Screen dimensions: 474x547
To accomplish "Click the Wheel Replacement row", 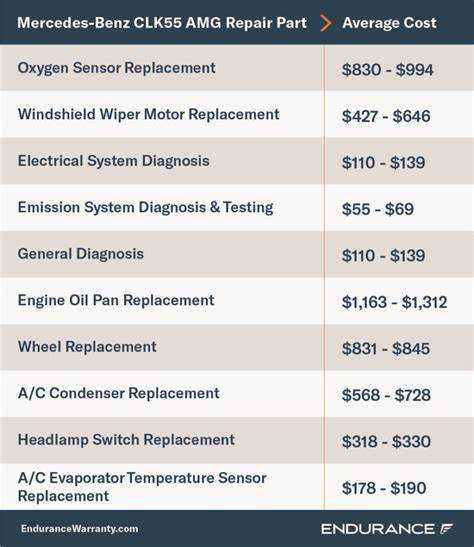I will tap(237, 347).
